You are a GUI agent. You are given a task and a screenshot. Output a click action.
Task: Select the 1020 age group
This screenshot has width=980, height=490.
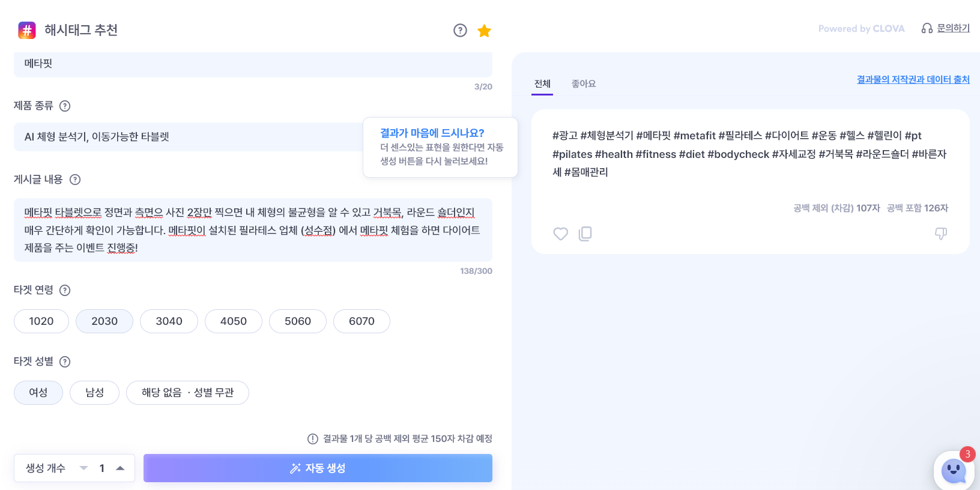[x=41, y=321]
